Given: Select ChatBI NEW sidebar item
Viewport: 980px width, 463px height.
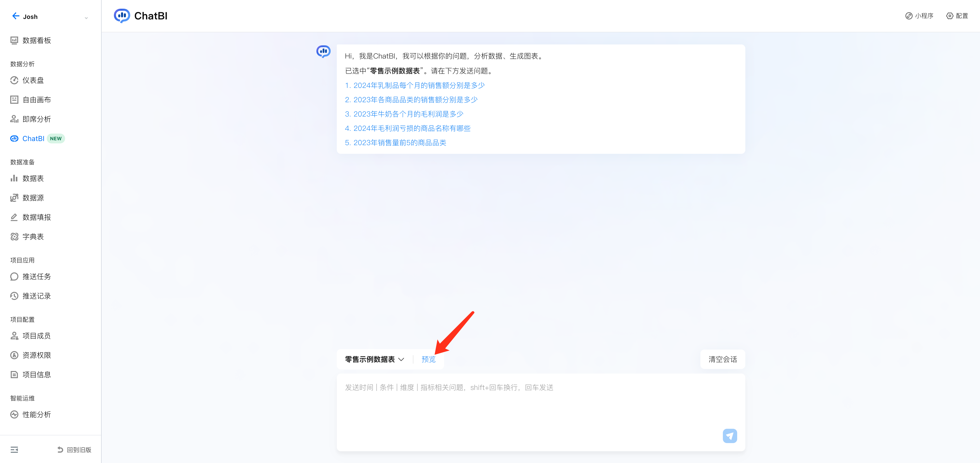Looking at the screenshot, I should pos(33,138).
